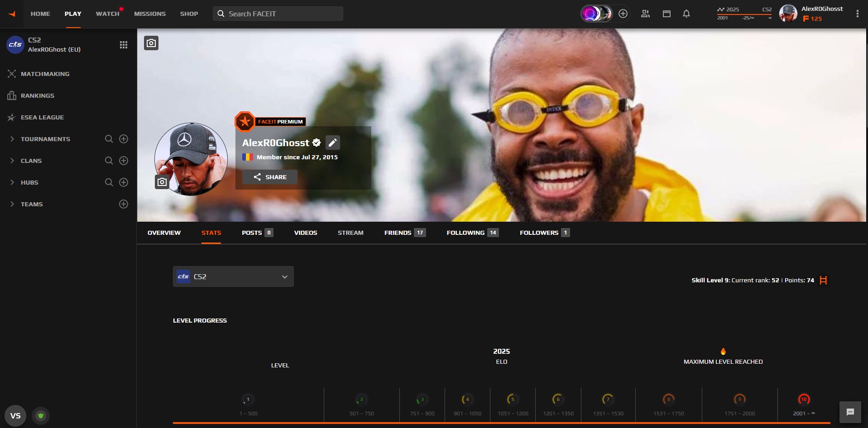Open Shop in top navigation
Screen dimensions: 868x428
[x=189, y=14]
